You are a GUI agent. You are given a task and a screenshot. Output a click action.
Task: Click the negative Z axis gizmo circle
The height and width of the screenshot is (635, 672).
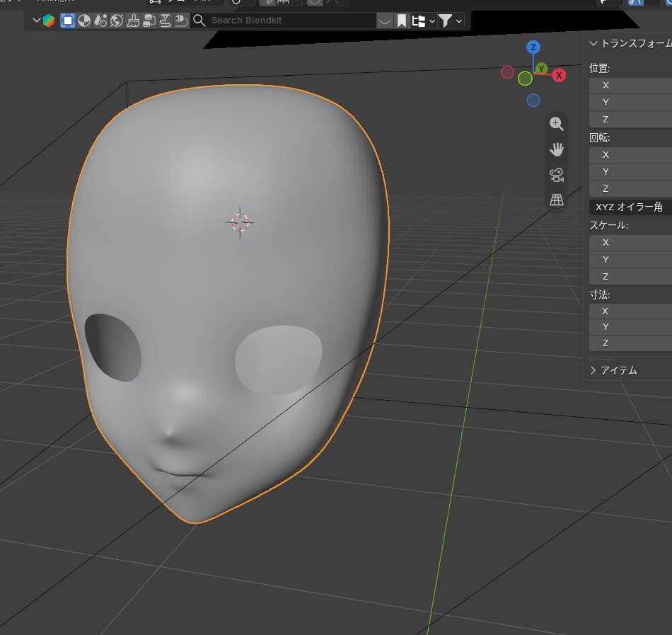click(533, 101)
